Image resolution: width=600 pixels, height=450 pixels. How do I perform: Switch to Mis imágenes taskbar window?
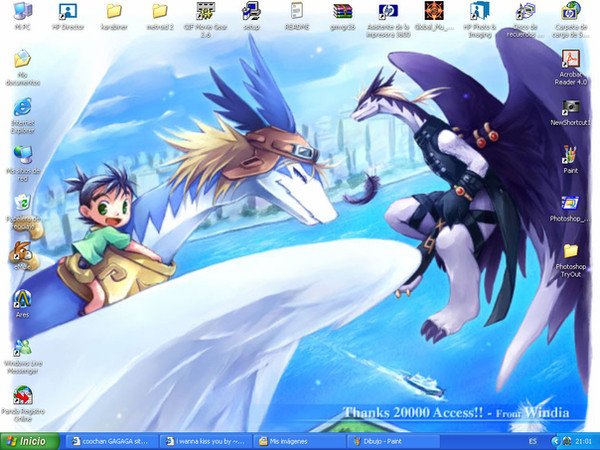[x=299, y=441]
